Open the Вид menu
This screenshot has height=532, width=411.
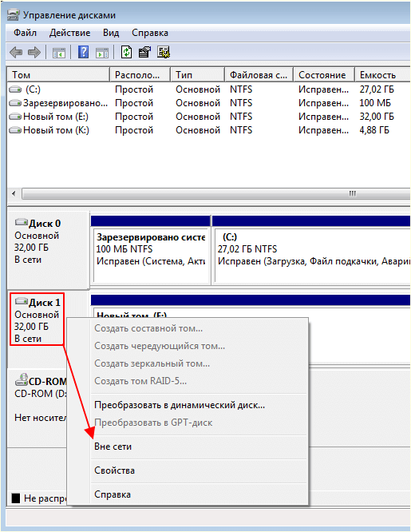(x=111, y=33)
